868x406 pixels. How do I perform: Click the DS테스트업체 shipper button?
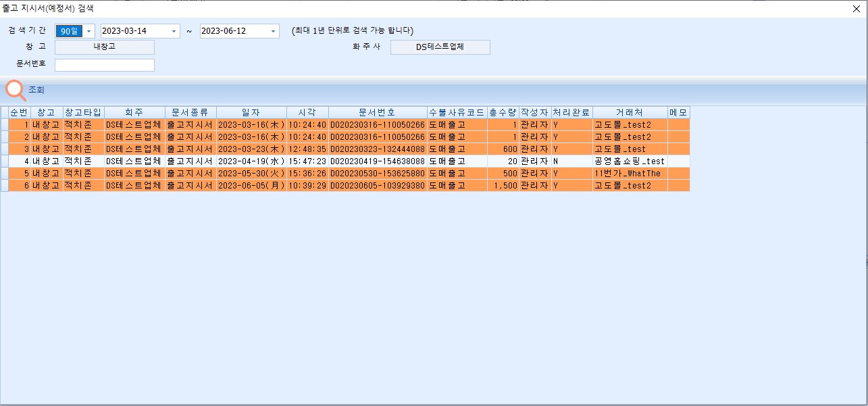440,47
